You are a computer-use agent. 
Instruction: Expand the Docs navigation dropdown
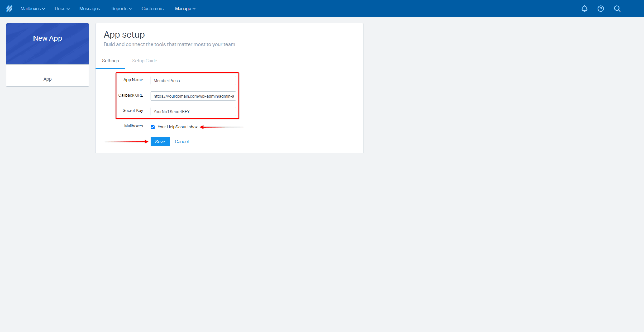pos(62,9)
